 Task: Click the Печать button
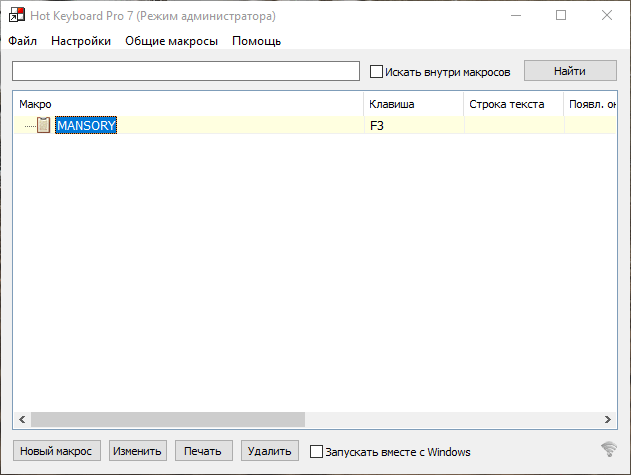point(204,451)
